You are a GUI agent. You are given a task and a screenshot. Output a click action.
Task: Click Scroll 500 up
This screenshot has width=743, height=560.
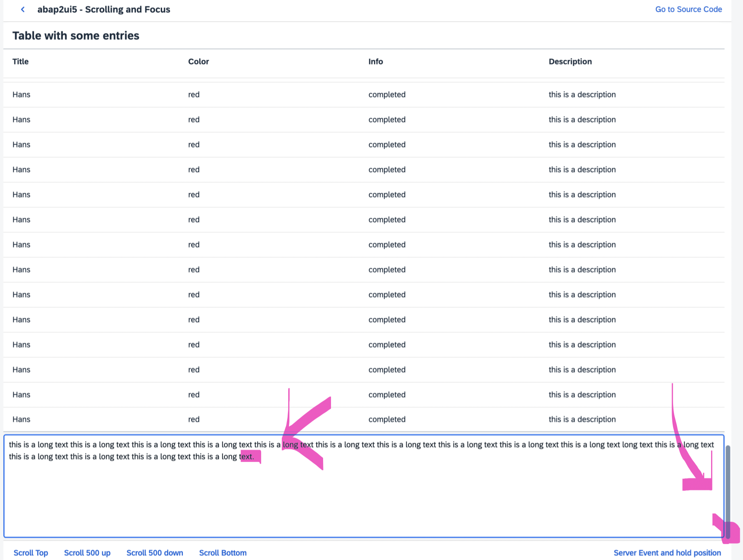click(x=87, y=552)
